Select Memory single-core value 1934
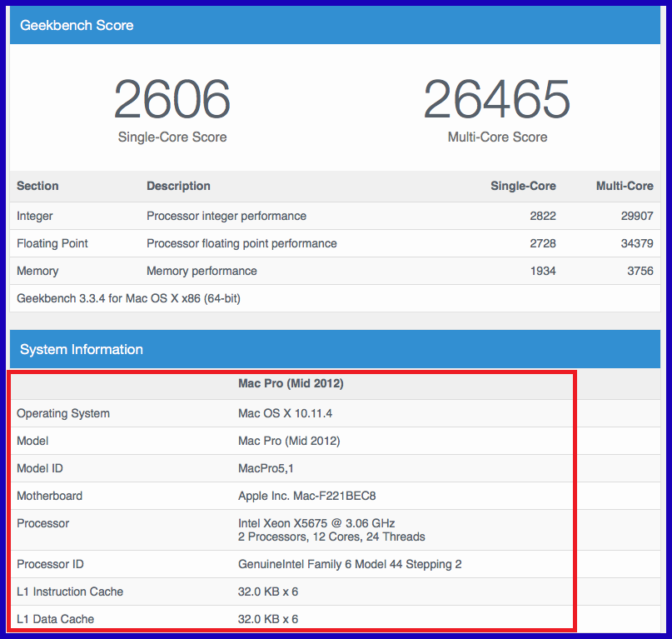The image size is (672, 639). point(543,271)
